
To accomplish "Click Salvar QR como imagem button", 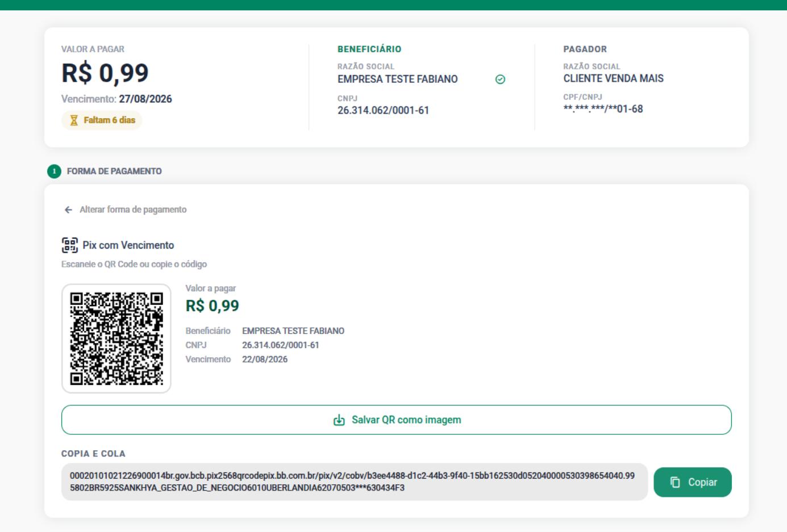I will [397, 420].
